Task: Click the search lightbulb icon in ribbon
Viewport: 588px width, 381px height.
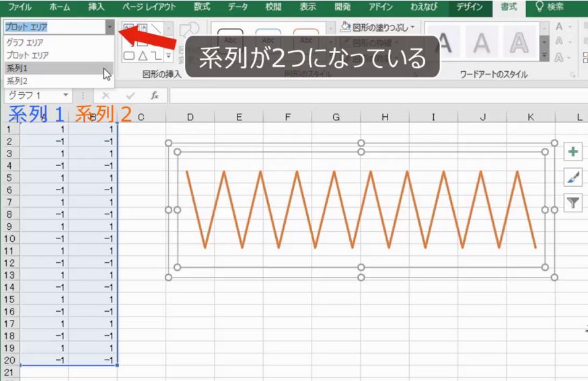Action: pyautogui.click(x=539, y=6)
